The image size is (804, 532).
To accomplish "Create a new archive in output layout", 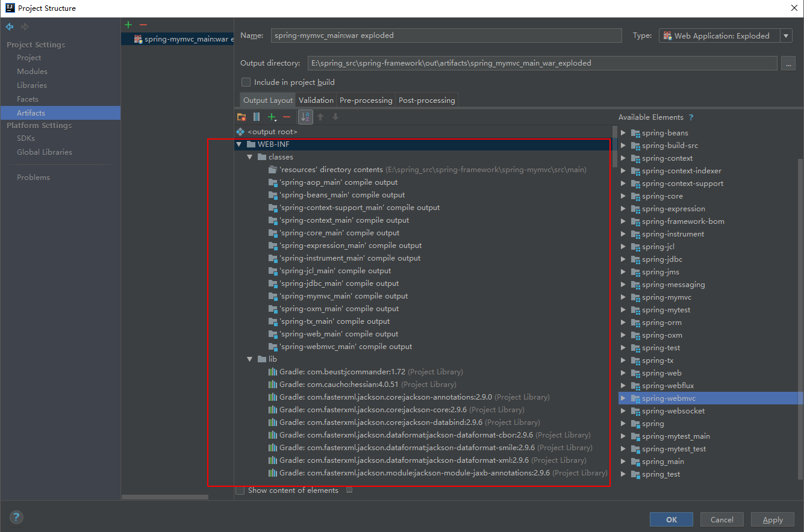I will pyautogui.click(x=257, y=117).
